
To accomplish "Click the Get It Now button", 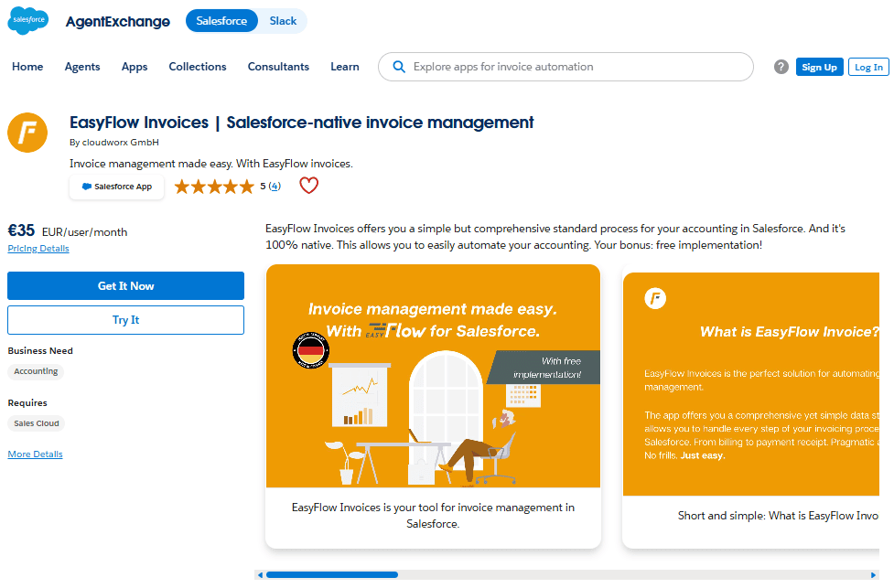I will coord(125,286).
